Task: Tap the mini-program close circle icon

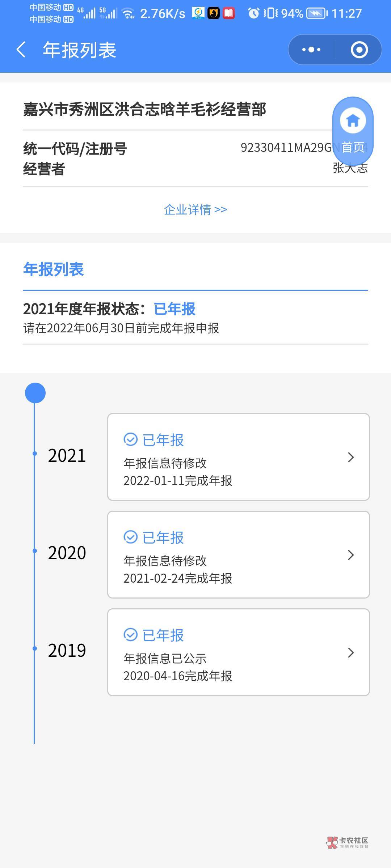Action: [x=359, y=50]
